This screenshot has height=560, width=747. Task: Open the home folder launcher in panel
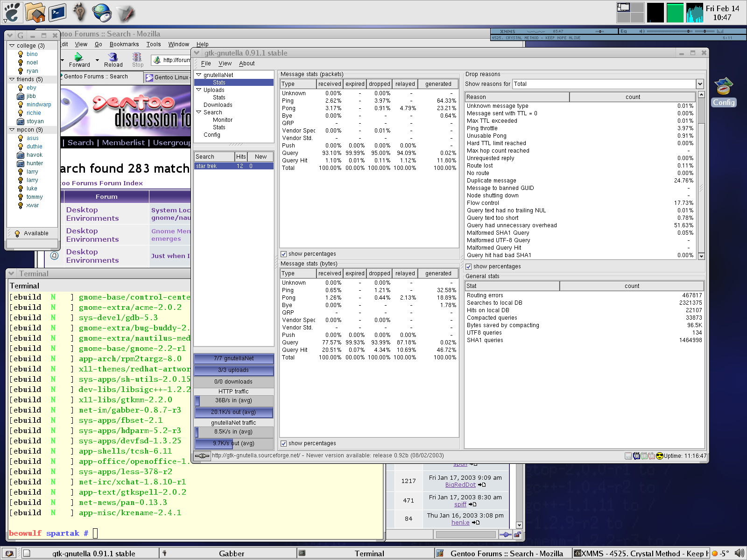(x=35, y=12)
